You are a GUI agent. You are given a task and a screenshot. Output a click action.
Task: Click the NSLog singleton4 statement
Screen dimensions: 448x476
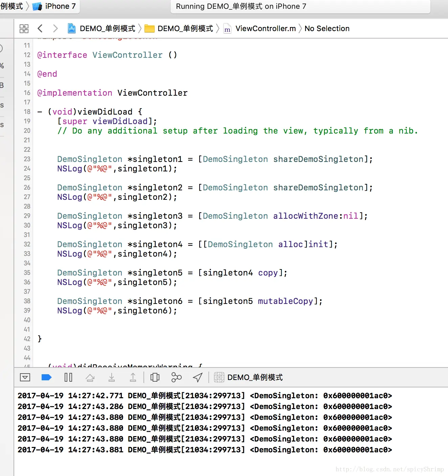117,254
